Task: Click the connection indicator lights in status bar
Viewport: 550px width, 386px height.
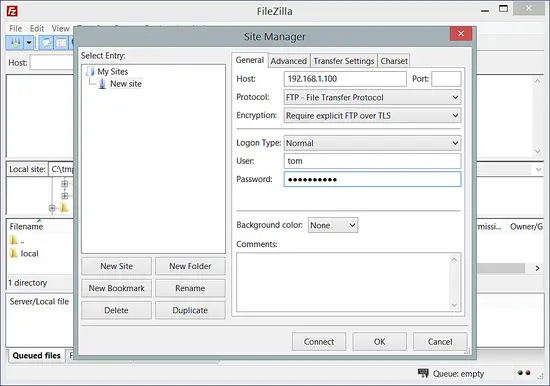Action: tap(524, 373)
